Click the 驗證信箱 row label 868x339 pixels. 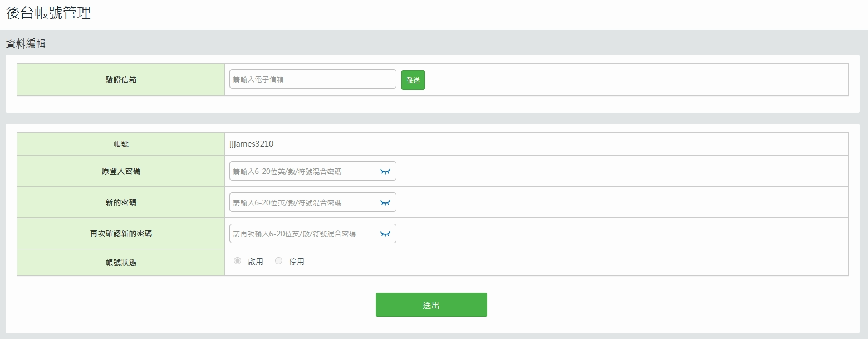(x=121, y=80)
